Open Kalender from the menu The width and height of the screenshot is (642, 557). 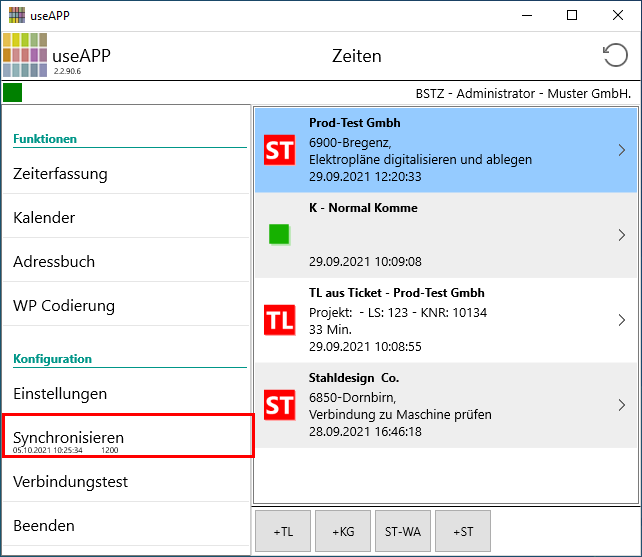126,217
